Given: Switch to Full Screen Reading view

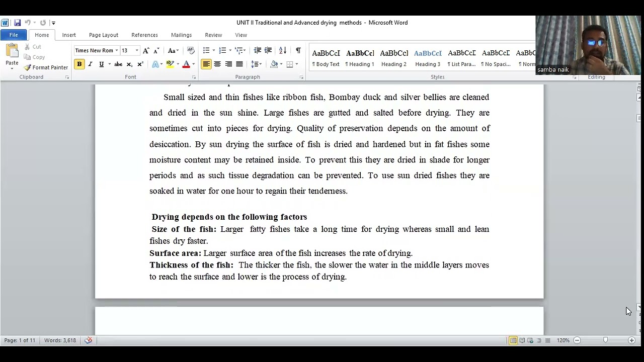Looking at the screenshot, I should click(x=522, y=340).
